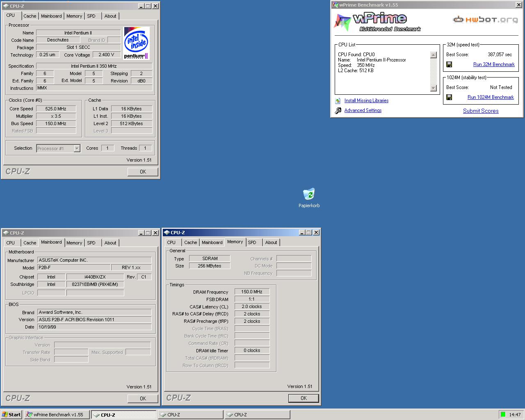The height and width of the screenshot is (420, 525).
Task: Click the Package Slot 1 SECC field
Action: (x=78, y=47)
